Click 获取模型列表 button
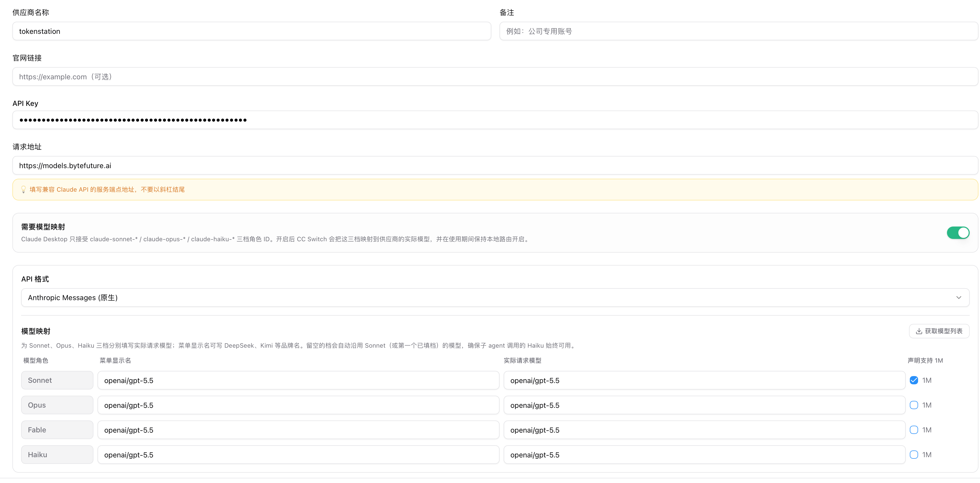 pyautogui.click(x=939, y=331)
